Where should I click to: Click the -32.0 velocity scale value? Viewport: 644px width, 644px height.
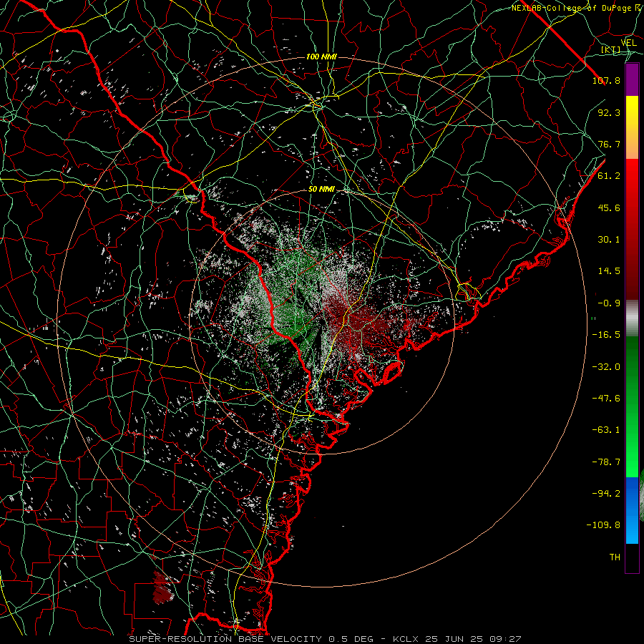[606, 367]
